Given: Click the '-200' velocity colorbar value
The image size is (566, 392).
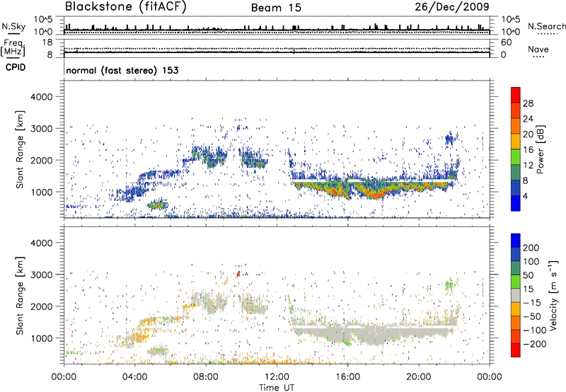Looking at the screenshot, I should point(534,344).
